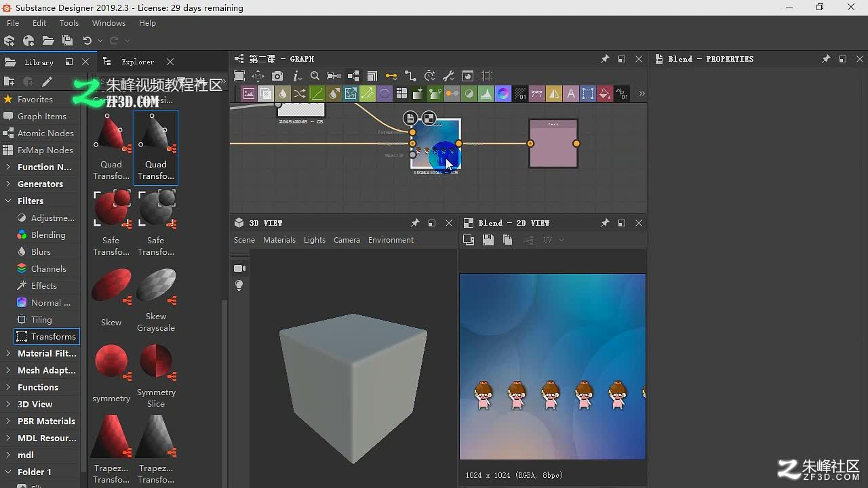The width and height of the screenshot is (868, 488).
Task: Click the light bulb icon in 3D view
Action: click(239, 286)
